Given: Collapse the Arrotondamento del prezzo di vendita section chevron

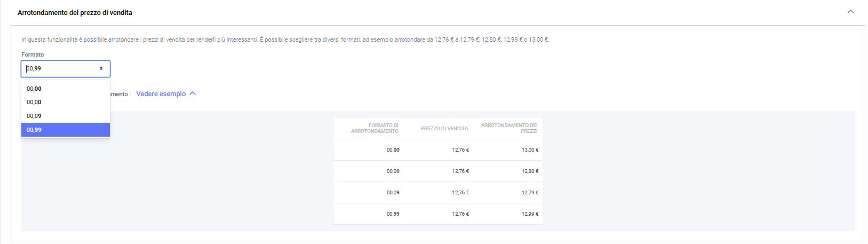Looking at the screenshot, I should (850, 12).
